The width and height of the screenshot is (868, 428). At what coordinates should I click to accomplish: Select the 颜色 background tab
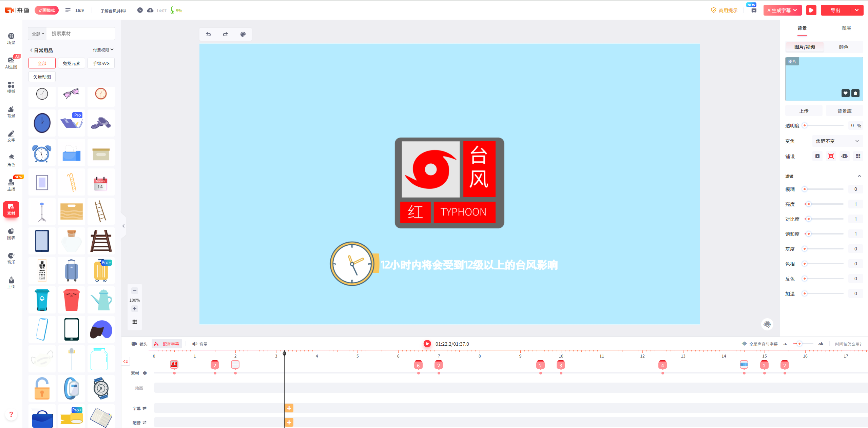[844, 47]
